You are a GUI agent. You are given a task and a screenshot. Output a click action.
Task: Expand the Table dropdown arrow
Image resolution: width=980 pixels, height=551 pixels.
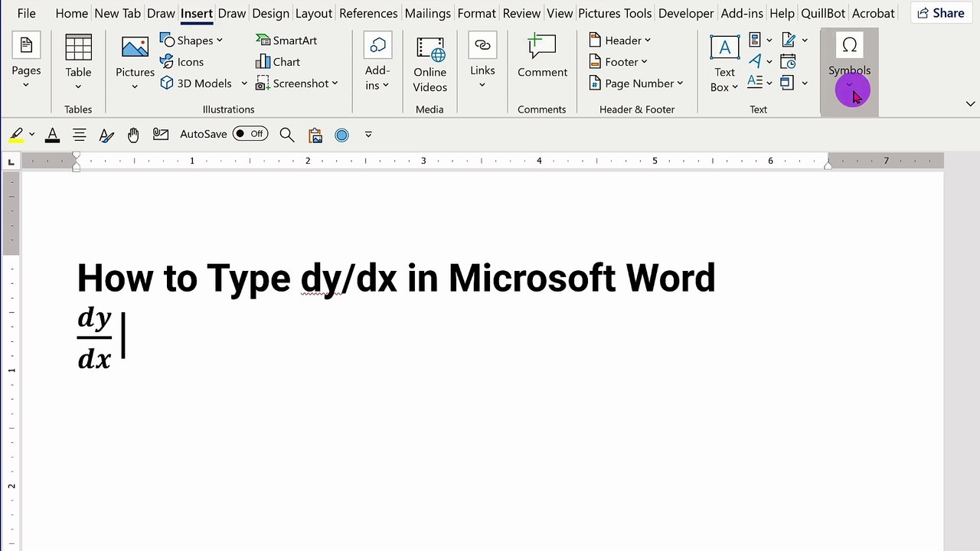point(78,86)
